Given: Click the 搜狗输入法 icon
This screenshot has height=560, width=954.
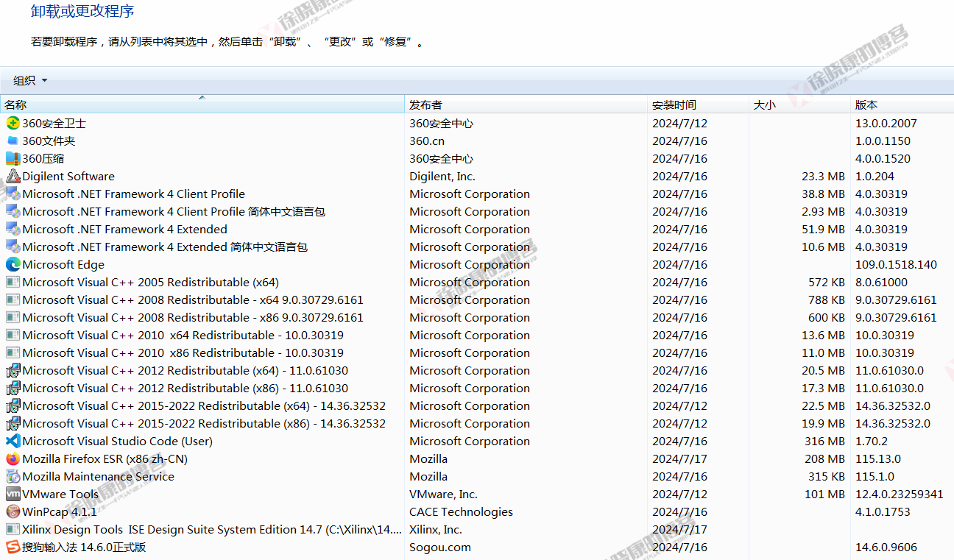Looking at the screenshot, I should pos(13,547).
